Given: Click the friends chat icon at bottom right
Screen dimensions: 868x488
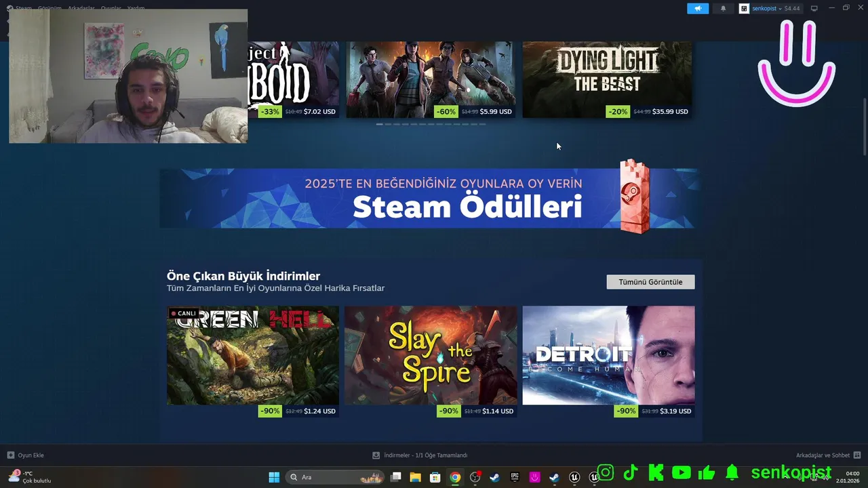Looking at the screenshot, I should click(x=857, y=455).
